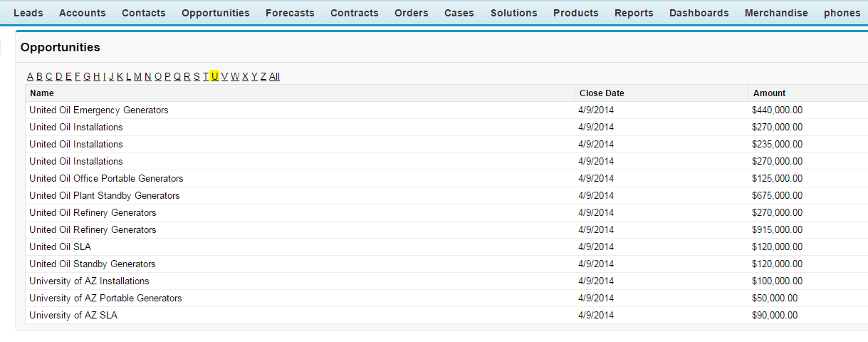Filter opportunities by letter M
The image size is (868, 342).
click(x=137, y=76)
